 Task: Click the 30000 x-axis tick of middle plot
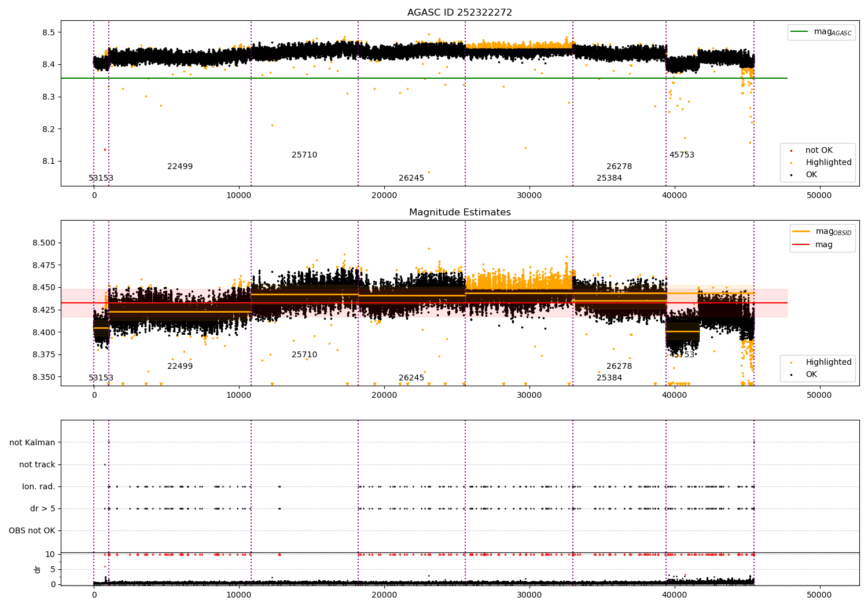coord(529,395)
